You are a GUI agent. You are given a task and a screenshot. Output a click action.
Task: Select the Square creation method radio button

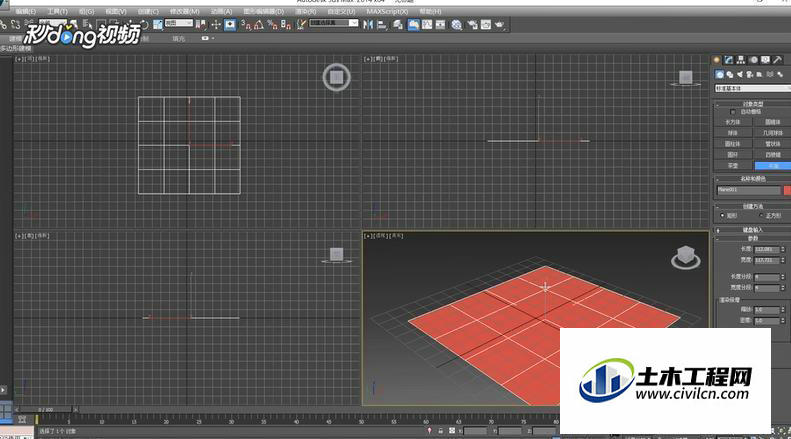(761, 215)
